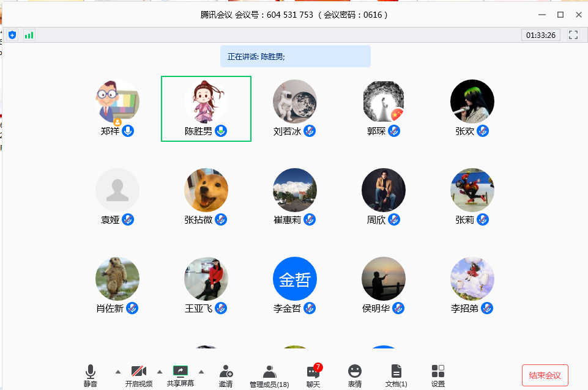The height and width of the screenshot is (390, 588).
Task: Open the 邀请 invite dialog
Action: click(226, 376)
